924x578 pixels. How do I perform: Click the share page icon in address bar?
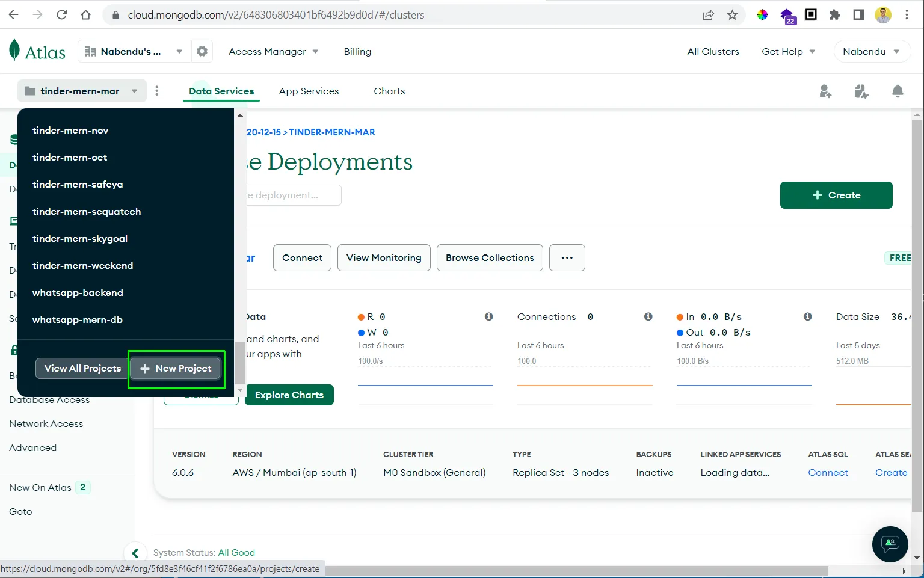pos(709,15)
